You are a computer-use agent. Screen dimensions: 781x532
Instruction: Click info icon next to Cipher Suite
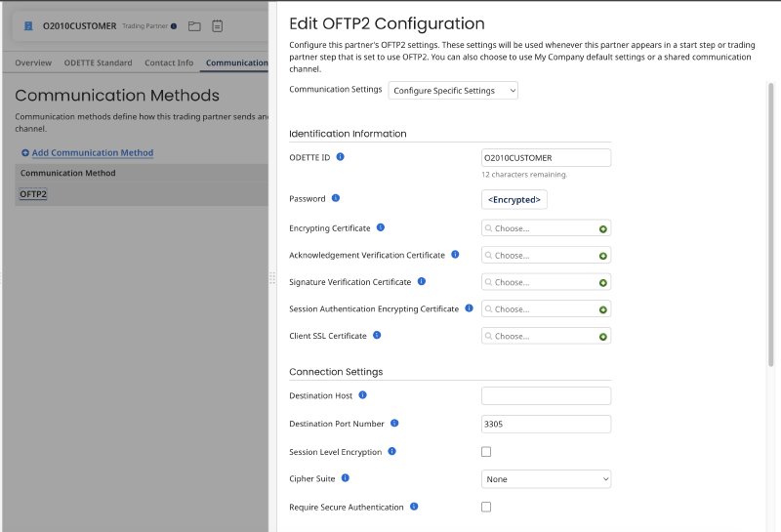[x=346, y=478]
